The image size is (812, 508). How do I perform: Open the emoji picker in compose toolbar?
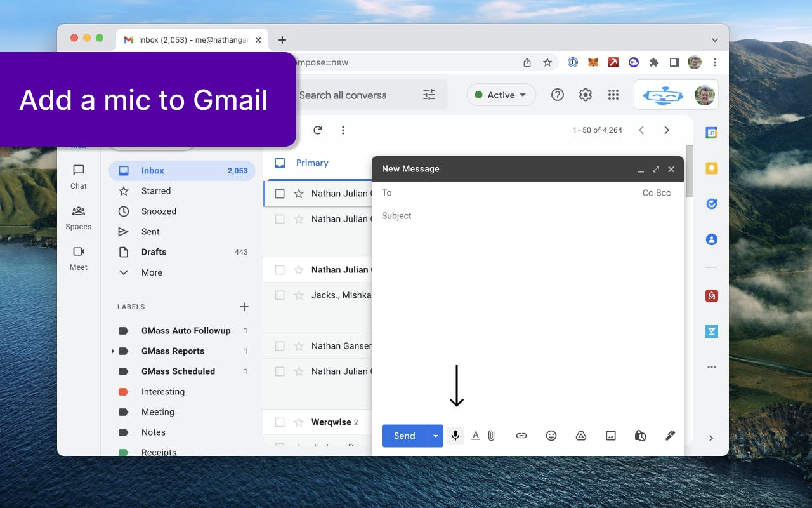point(551,436)
